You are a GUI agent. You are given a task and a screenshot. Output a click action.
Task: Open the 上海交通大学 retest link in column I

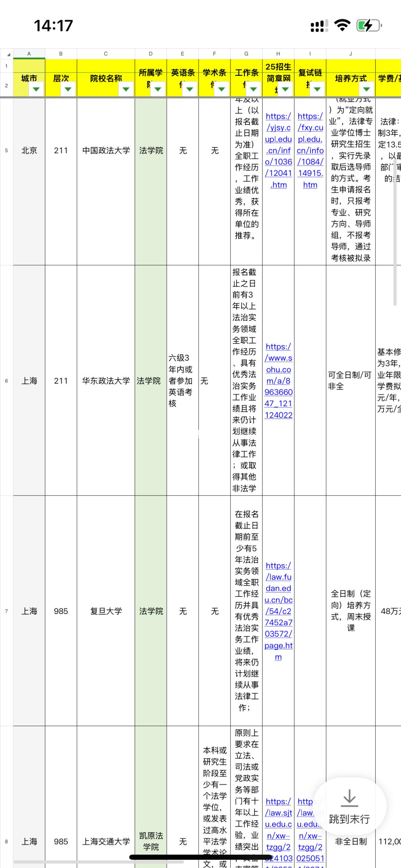[310, 832]
